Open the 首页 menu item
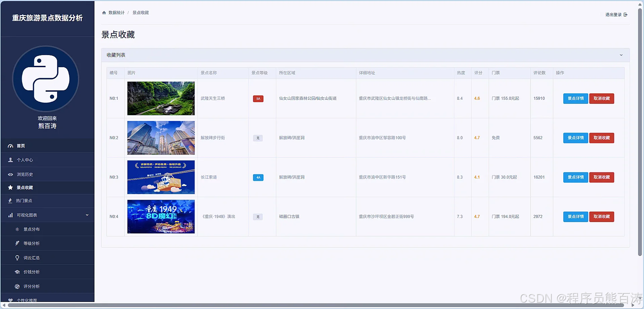 click(47, 146)
